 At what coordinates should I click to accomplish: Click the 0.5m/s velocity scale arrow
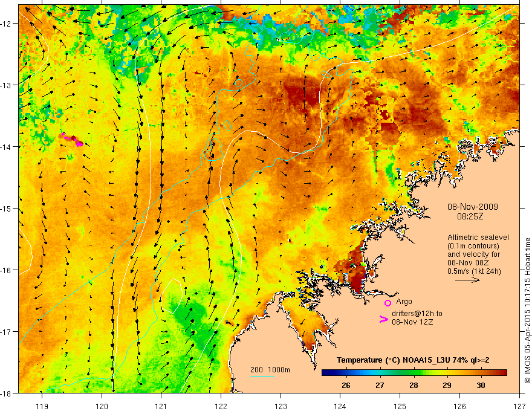point(467,280)
